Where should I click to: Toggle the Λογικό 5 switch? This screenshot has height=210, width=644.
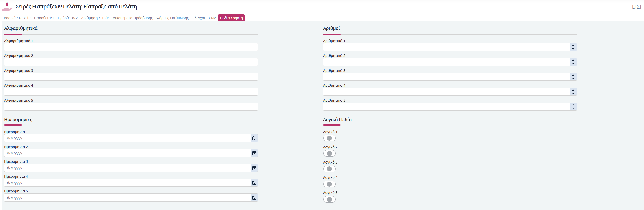point(329,199)
